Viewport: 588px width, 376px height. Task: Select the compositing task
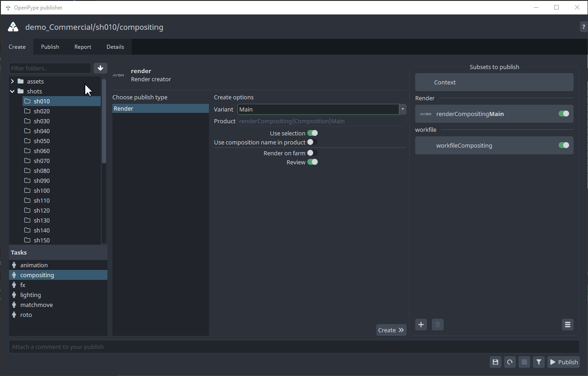[58, 275]
